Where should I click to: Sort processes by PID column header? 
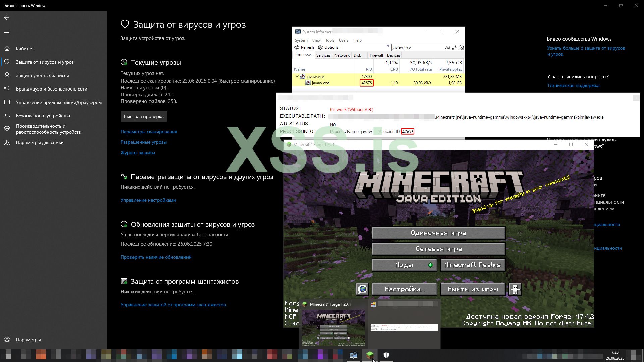pos(369,69)
